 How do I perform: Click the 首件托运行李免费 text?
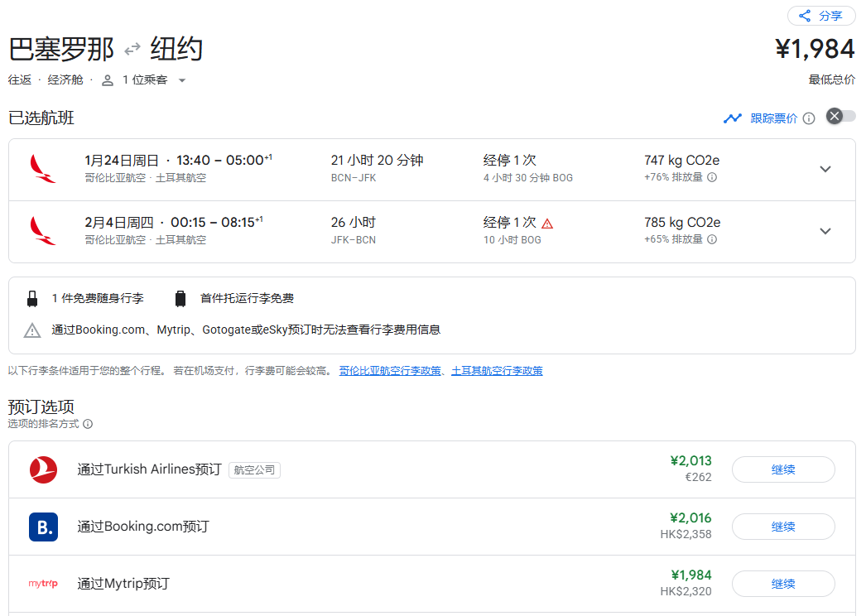coord(247,299)
